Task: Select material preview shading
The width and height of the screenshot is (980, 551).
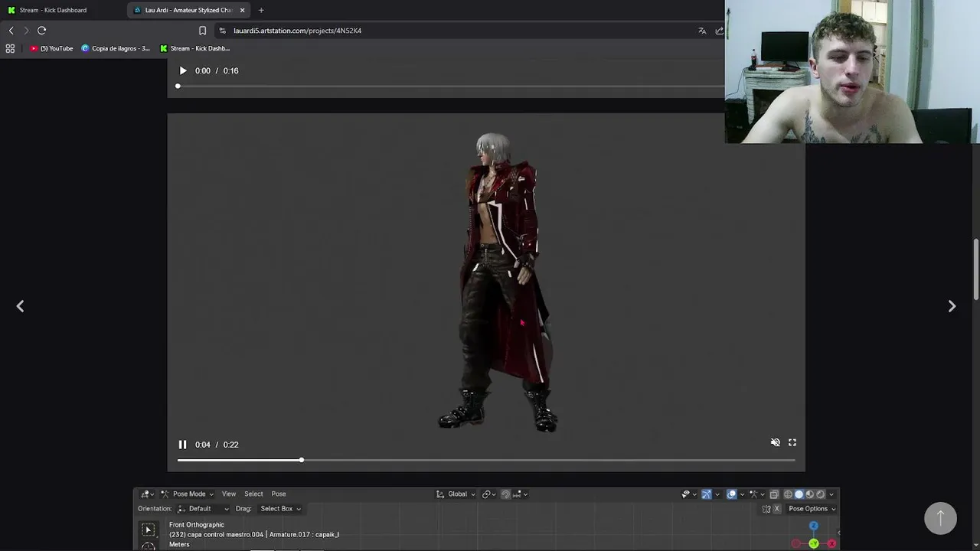Action: (x=810, y=494)
